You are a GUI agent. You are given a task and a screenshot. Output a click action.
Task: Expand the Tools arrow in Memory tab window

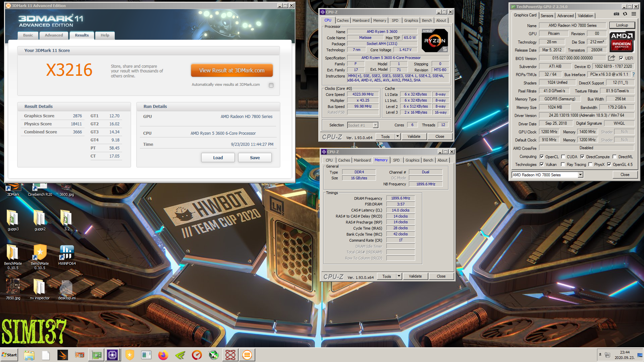(x=399, y=276)
